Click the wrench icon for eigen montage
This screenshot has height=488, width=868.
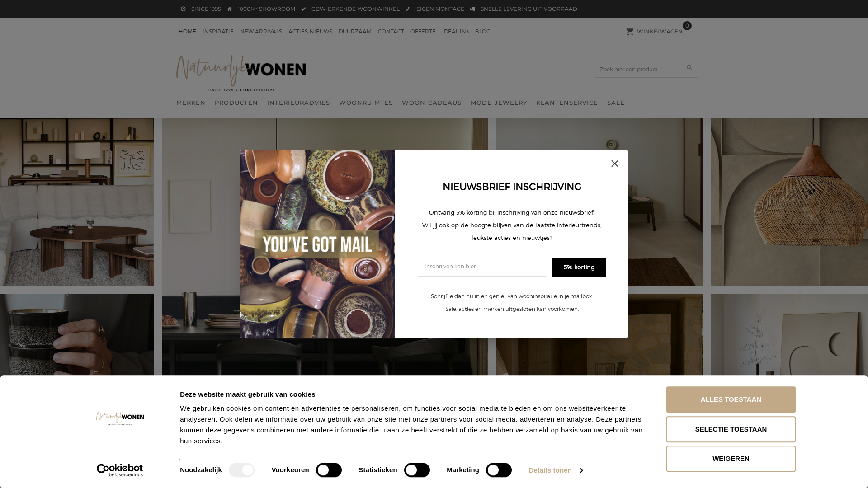pyautogui.click(x=408, y=9)
